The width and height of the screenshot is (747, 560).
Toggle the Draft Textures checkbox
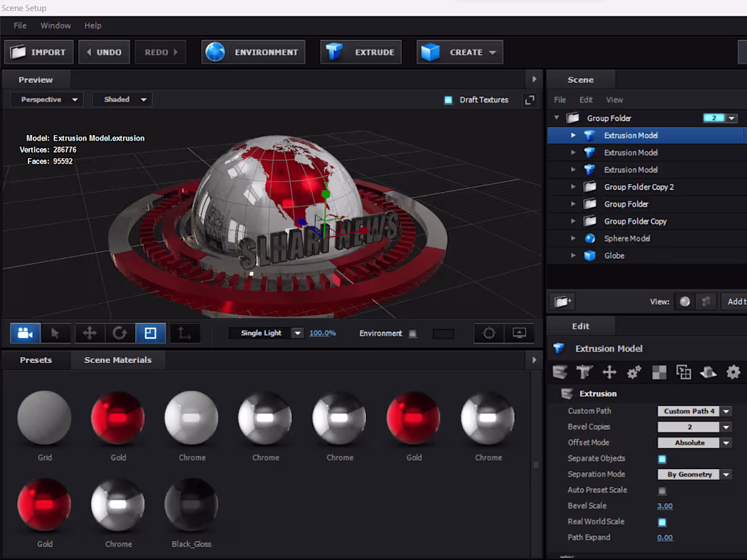[448, 100]
